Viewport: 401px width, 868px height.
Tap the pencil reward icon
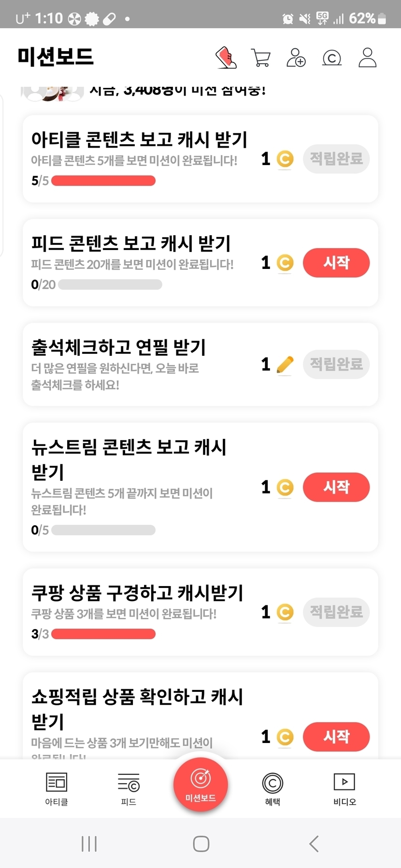(285, 364)
